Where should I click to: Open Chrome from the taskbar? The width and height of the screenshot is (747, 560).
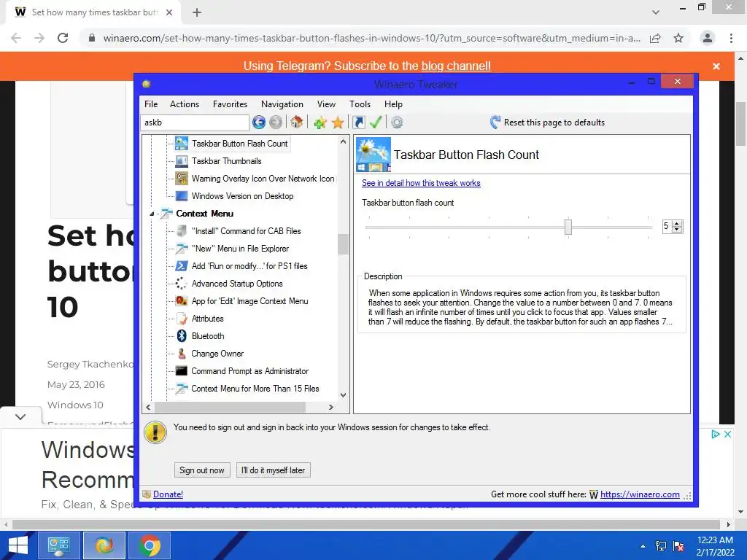(150, 545)
